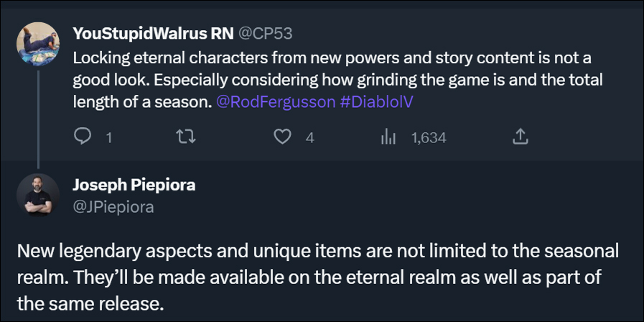Open the YouStupidWalrus RN display name
The image size is (644, 322).
coord(151,33)
